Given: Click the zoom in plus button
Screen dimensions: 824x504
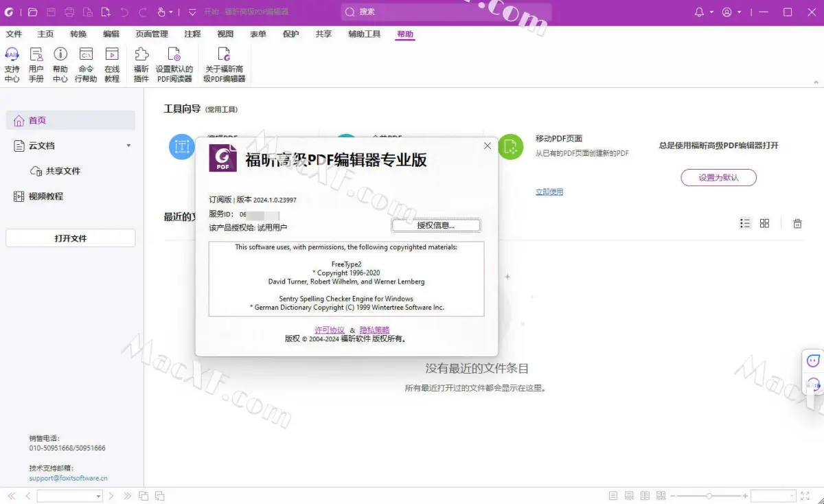Looking at the screenshot, I should tap(745, 496).
